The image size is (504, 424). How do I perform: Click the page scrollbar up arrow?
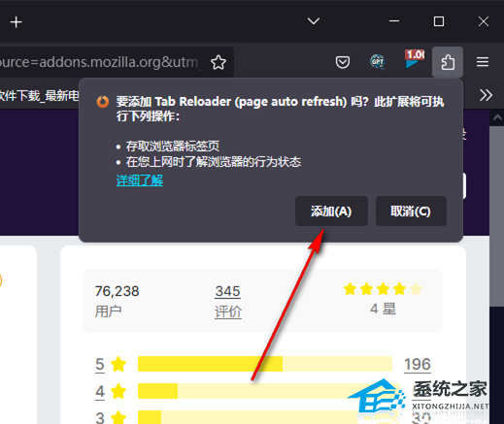[497, 118]
